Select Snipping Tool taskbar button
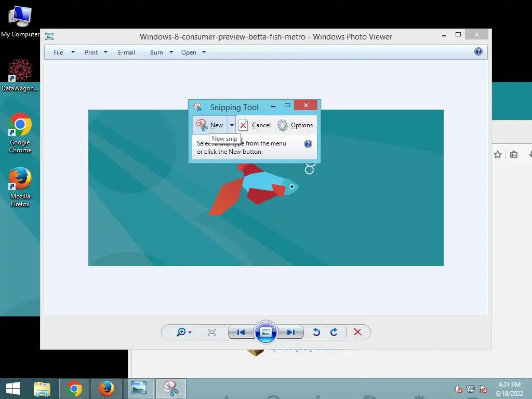This screenshot has width=532, height=399. pyautogui.click(x=171, y=389)
